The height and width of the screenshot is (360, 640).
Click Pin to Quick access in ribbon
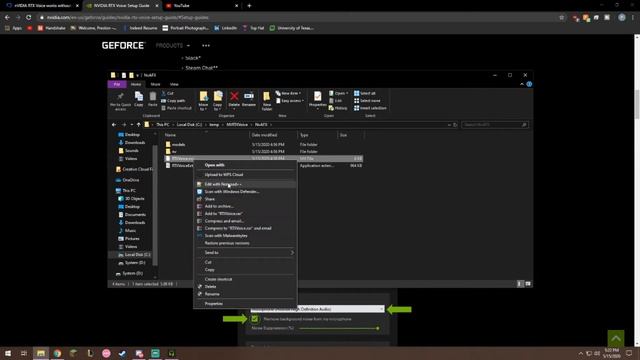(x=120, y=101)
